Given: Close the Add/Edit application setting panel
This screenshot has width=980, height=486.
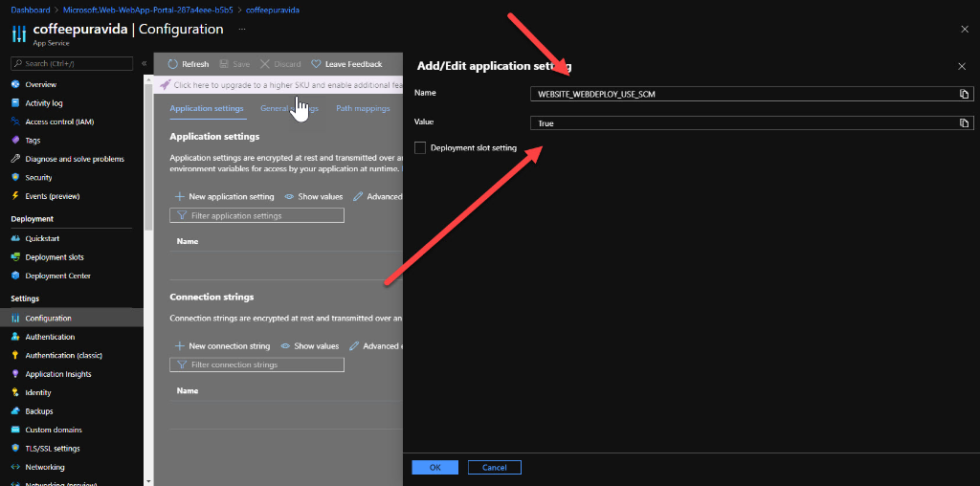Looking at the screenshot, I should click(x=962, y=66).
